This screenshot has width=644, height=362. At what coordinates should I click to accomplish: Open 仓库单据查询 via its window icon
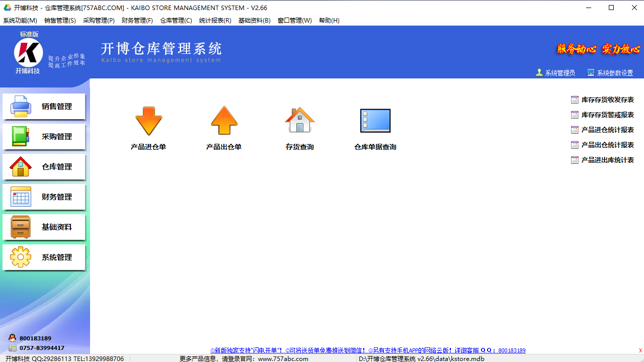pos(375,121)
